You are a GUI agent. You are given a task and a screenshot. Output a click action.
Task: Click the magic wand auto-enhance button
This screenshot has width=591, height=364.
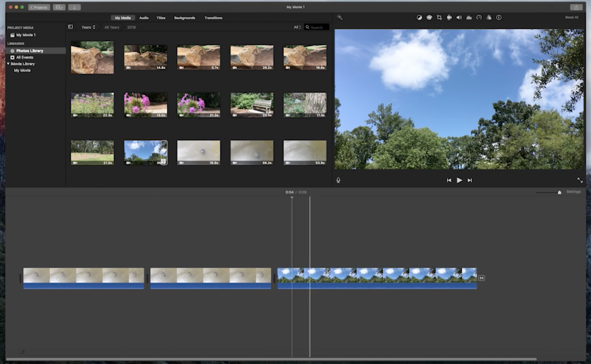(339, 17)
